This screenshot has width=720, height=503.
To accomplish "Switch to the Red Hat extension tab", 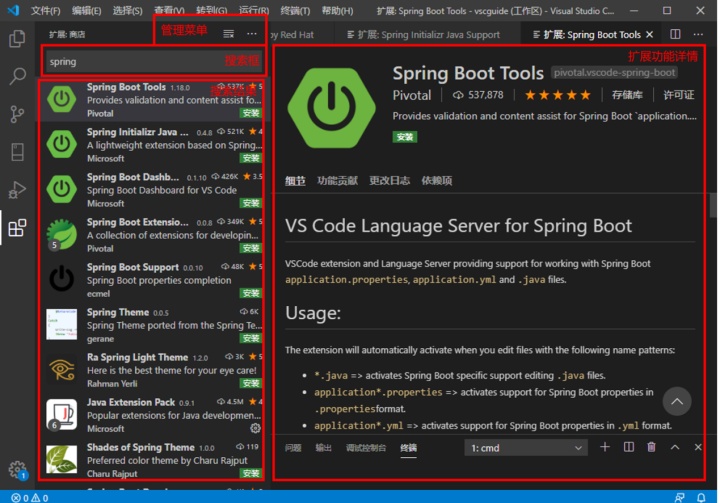I will click(292, 34).
